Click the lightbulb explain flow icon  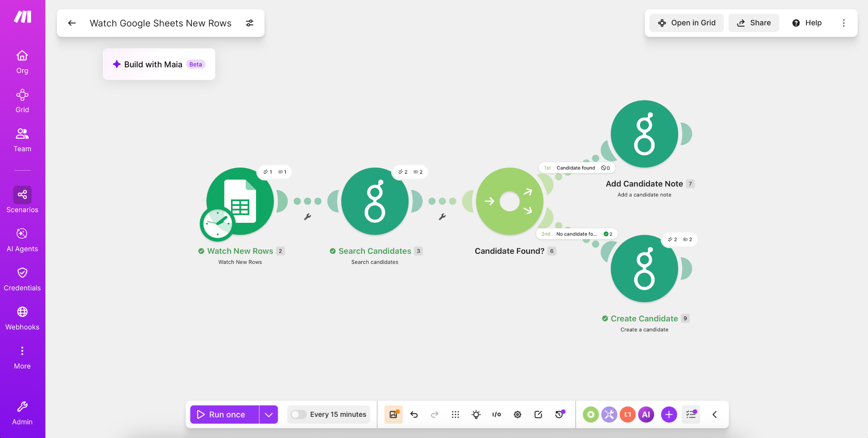(476, 414)
